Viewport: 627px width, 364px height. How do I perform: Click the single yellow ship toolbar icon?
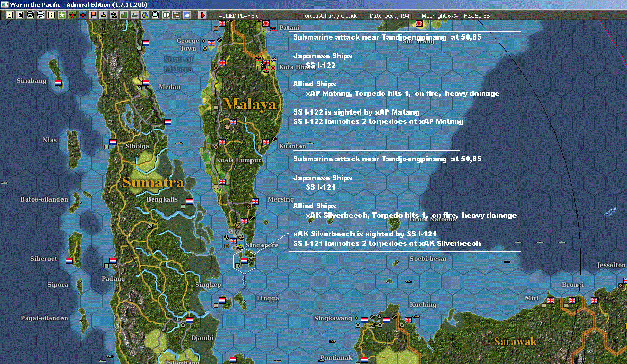(104, 15)
